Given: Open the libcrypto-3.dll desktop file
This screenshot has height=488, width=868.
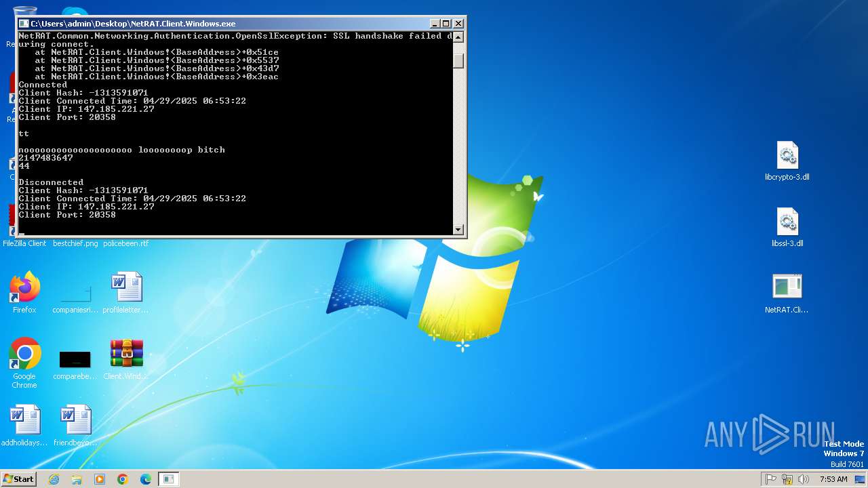Looking at the screenshot, I should click(787, 161).
